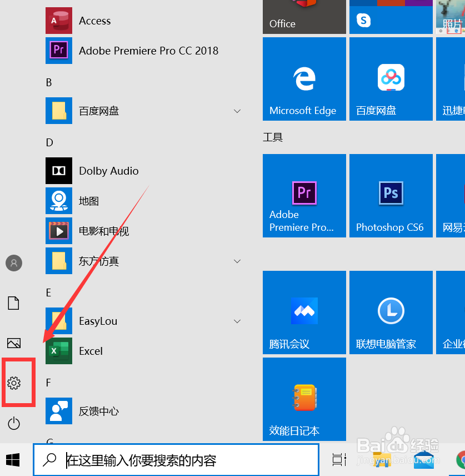Viewport: 465px width, 476px height.
Task: Open the 联想电脑管家 tile
Action: [391, 313]
